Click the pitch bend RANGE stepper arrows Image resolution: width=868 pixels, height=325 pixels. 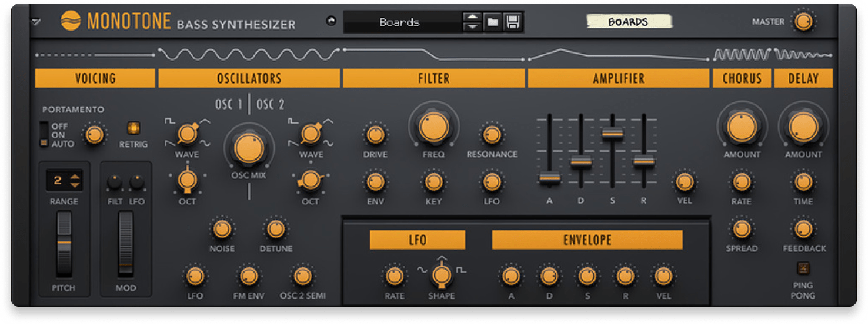point(75,181)
